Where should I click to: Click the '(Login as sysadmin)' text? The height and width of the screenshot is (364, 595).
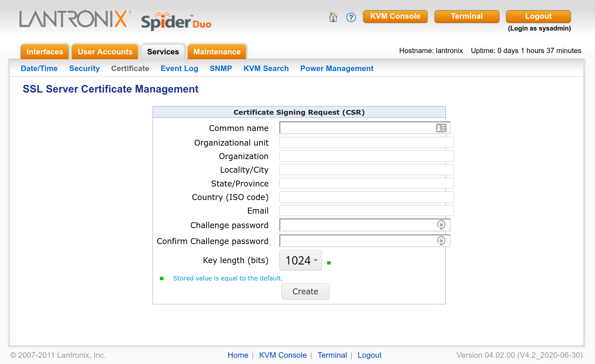[539, 28]
